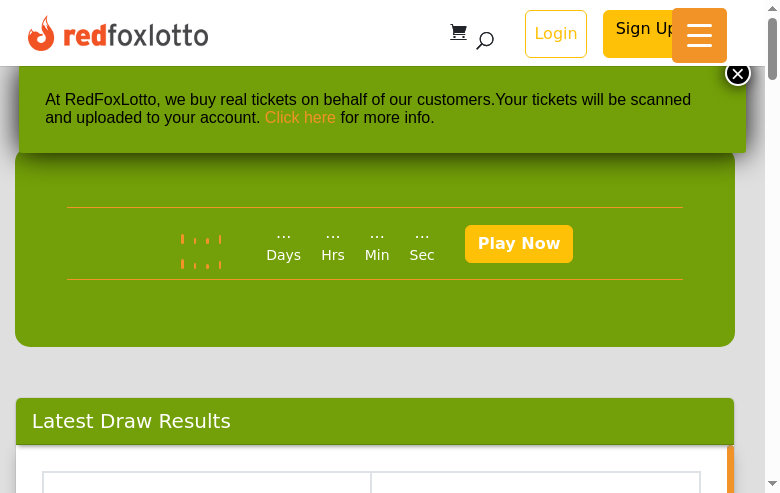The image size is (780, 493).
Task: Click the RedFoxLotto flame logo icon
Action: [41, 34]
